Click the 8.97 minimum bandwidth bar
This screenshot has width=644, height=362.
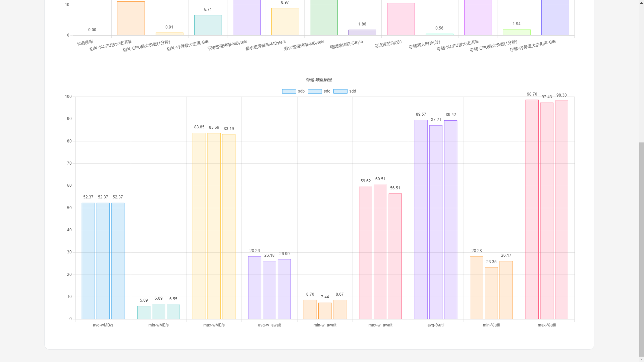pos(285,22)
